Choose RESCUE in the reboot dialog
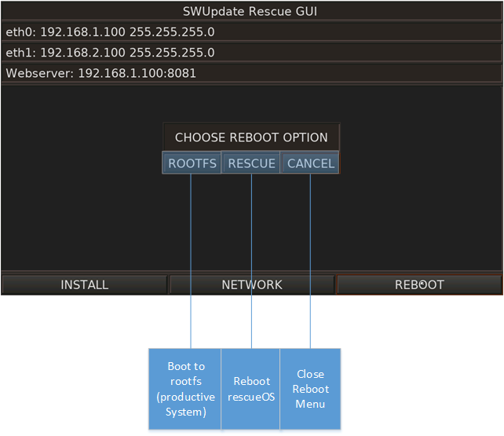 251,163
